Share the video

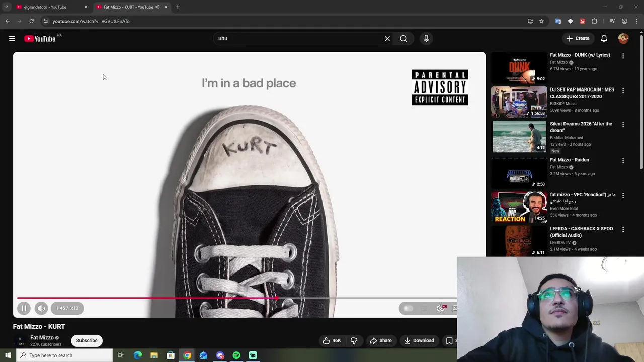[x=381, y=341]
